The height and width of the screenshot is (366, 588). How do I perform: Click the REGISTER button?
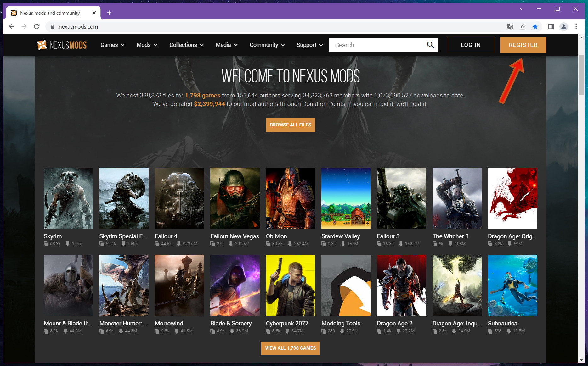523,45
